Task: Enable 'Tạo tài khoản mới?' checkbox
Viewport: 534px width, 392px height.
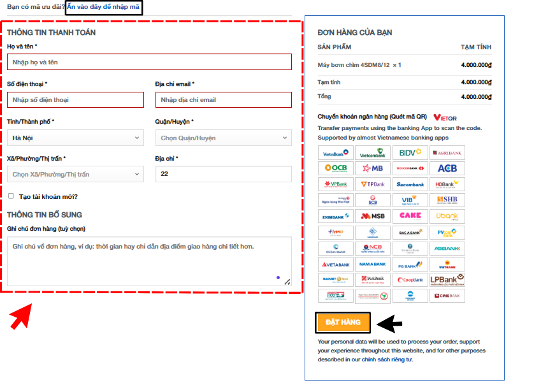Action: [11, 196]
